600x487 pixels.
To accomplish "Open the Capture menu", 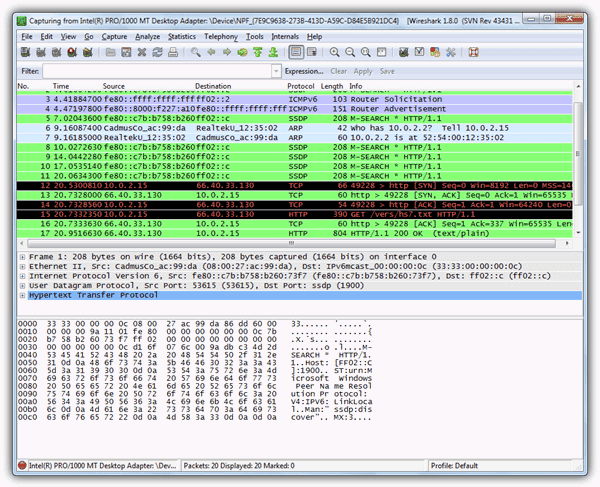I will 114,36.
